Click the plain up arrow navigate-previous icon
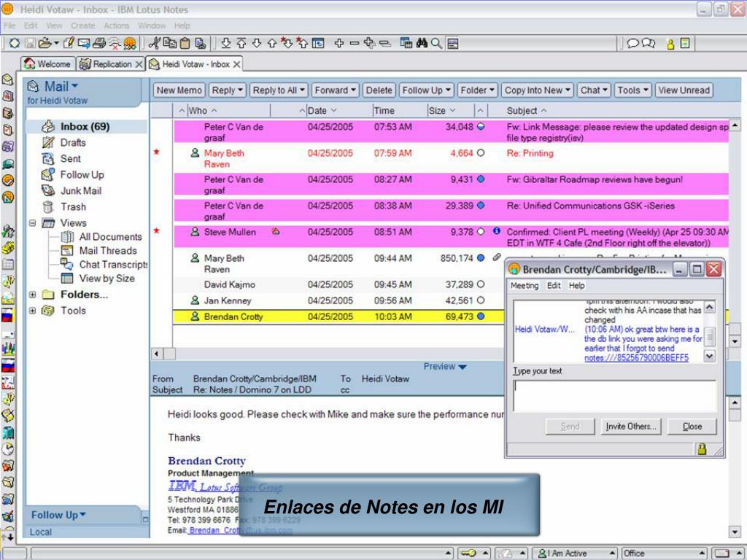 272,43
